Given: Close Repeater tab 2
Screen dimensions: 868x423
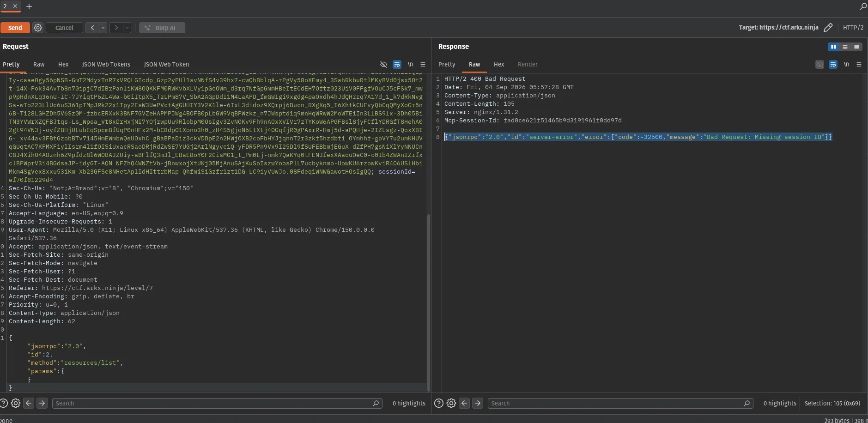Looking at the screenshot, I should (15, 6).
